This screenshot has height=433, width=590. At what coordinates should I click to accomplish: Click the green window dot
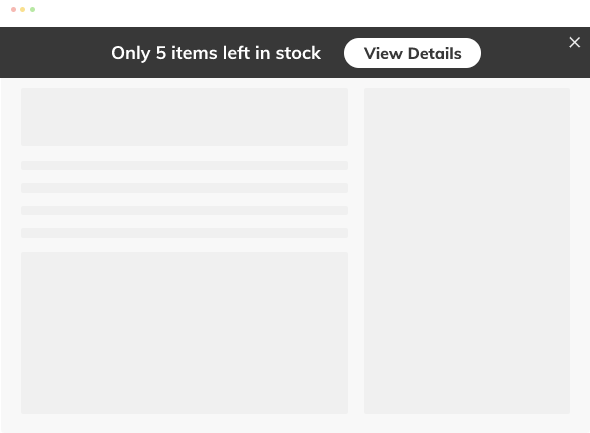pyautogui.click(x=32, y=9)
